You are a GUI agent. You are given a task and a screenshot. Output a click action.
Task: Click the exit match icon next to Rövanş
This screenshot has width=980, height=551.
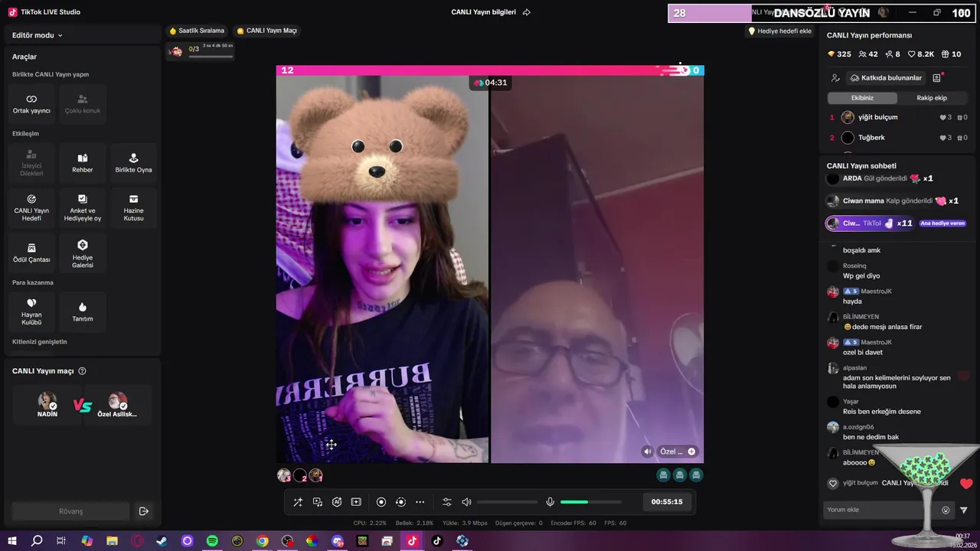coord(143,511)
